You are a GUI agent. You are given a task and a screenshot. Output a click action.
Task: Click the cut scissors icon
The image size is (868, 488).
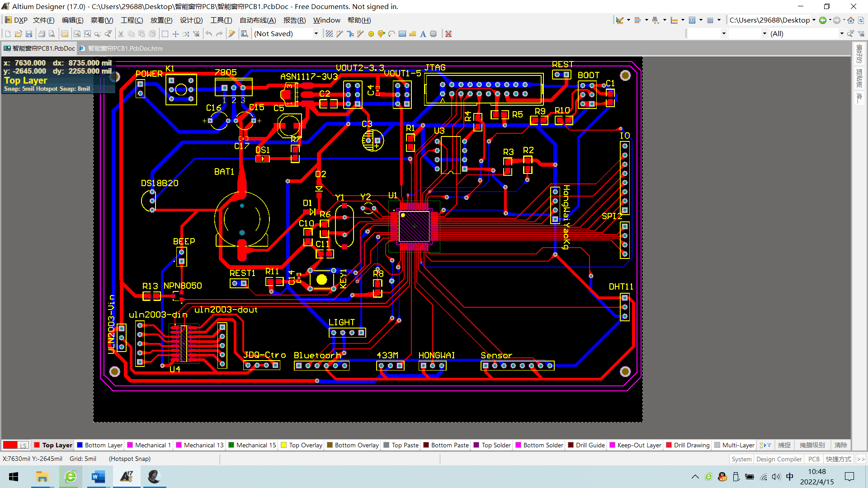(121, 34)
